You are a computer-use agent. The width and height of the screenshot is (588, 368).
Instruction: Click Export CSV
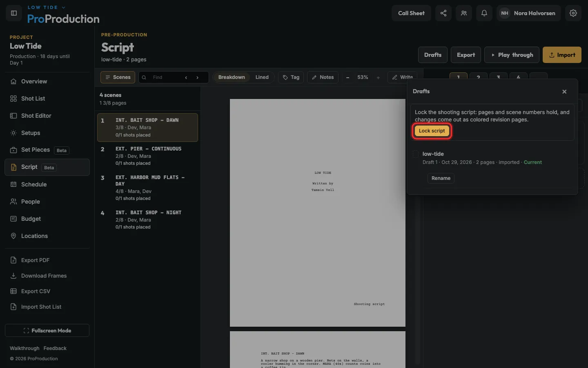pyautogui.click(x=47, y=291)
